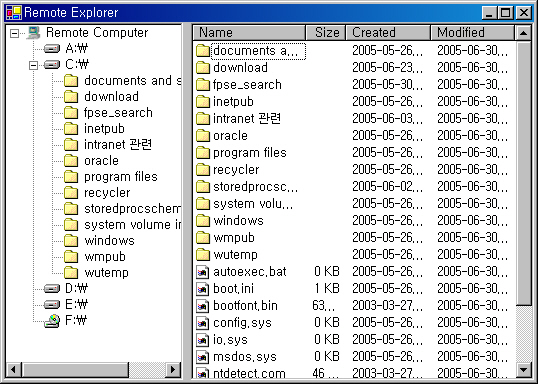
Task: Select 'system volume in' tree item
Action: tap(132, 225)
